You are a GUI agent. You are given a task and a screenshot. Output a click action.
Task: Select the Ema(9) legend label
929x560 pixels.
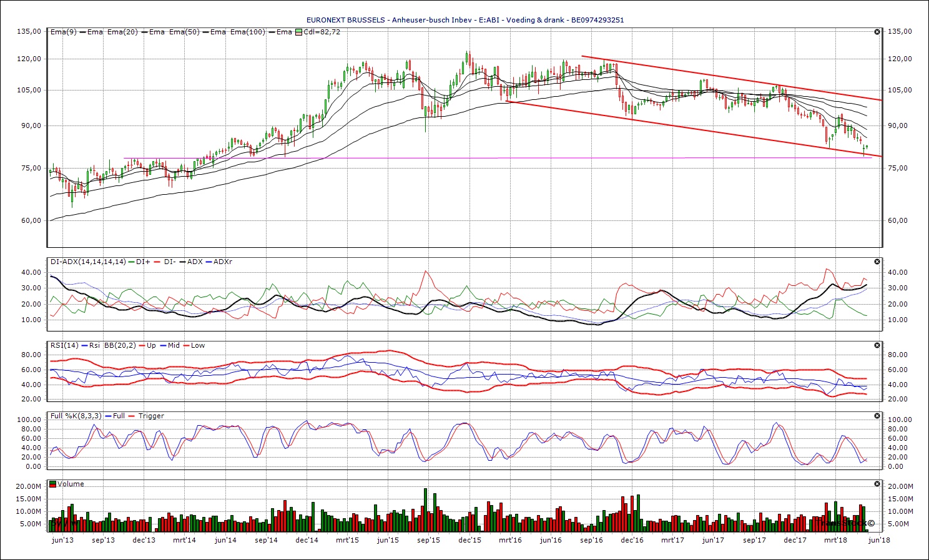63,32
